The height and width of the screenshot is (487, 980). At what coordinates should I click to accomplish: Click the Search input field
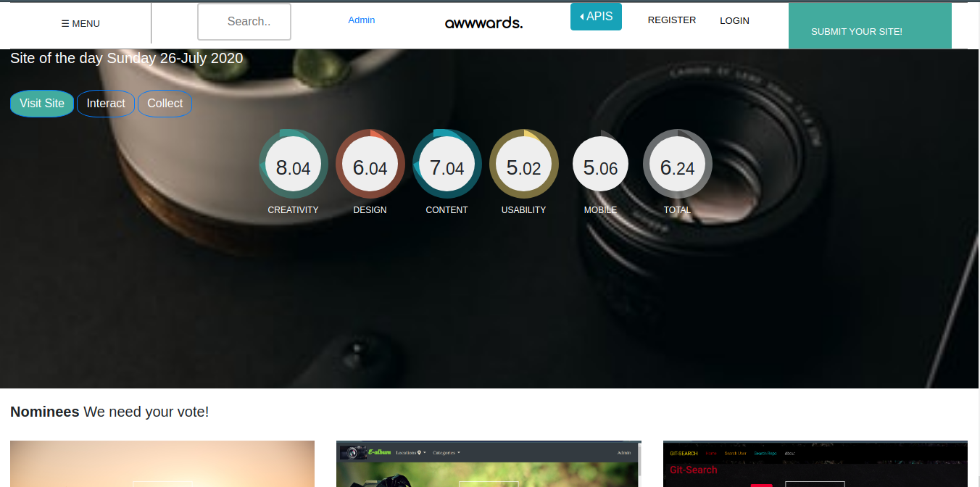[244, 22]
